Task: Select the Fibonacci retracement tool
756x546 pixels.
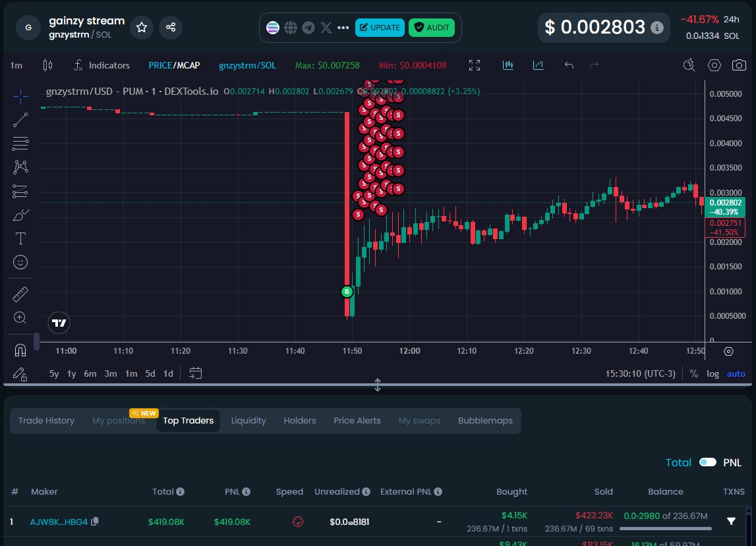Action: (x=20, y=144)
